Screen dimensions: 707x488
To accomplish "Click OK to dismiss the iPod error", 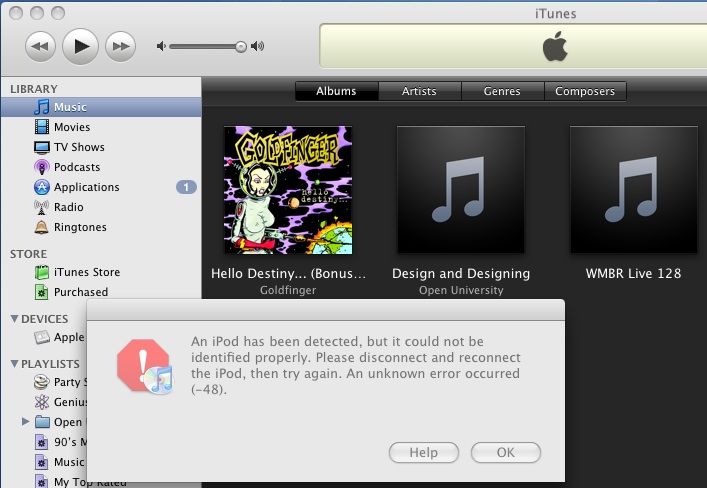I will pos(505,452).
